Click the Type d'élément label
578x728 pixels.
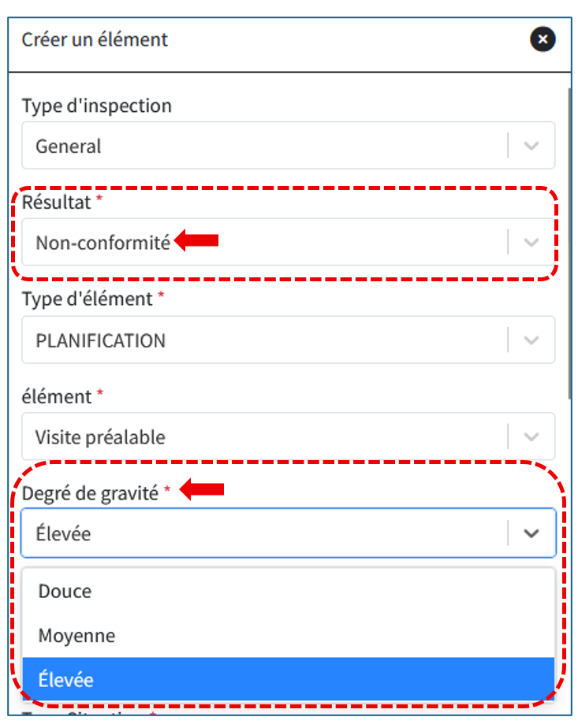(x=87, y=299)
